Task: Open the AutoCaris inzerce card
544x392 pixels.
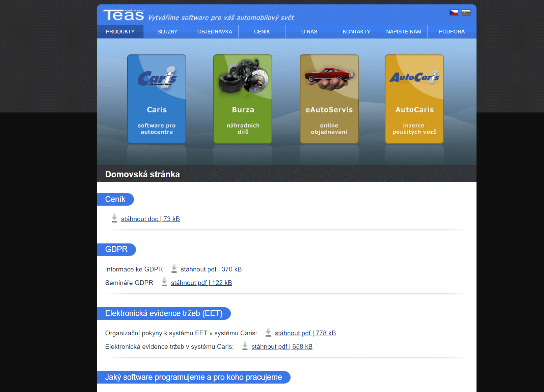Action: pyautogui.click(x=414, y=99)
